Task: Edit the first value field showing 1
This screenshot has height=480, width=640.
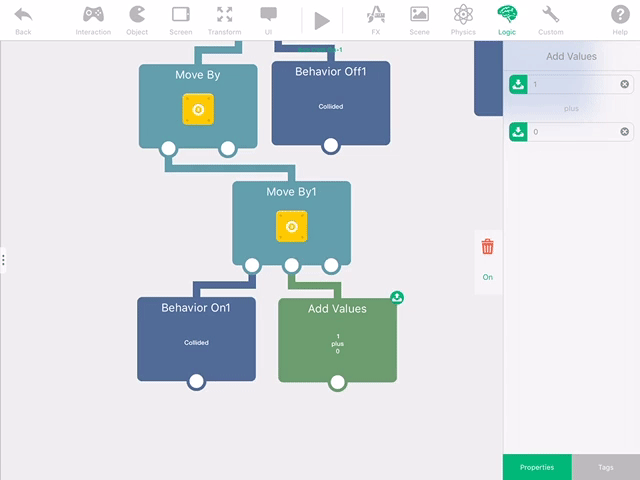Action: (x=571, y=84)
